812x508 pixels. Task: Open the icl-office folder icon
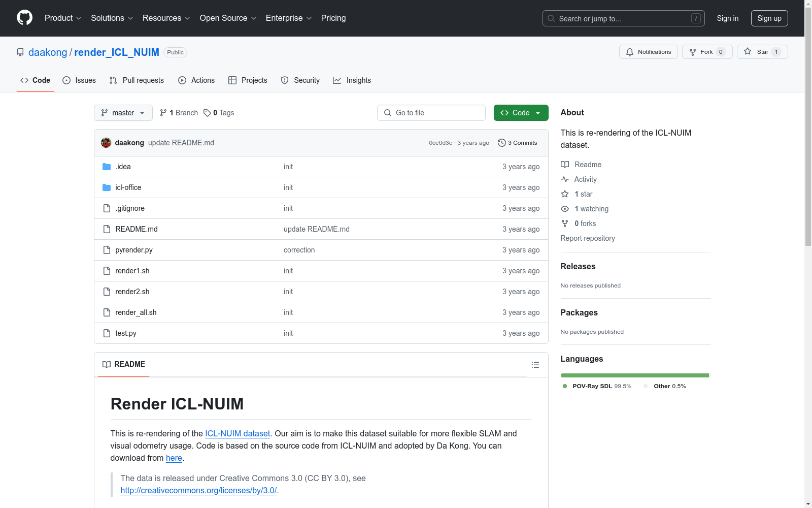coord(107,187)
